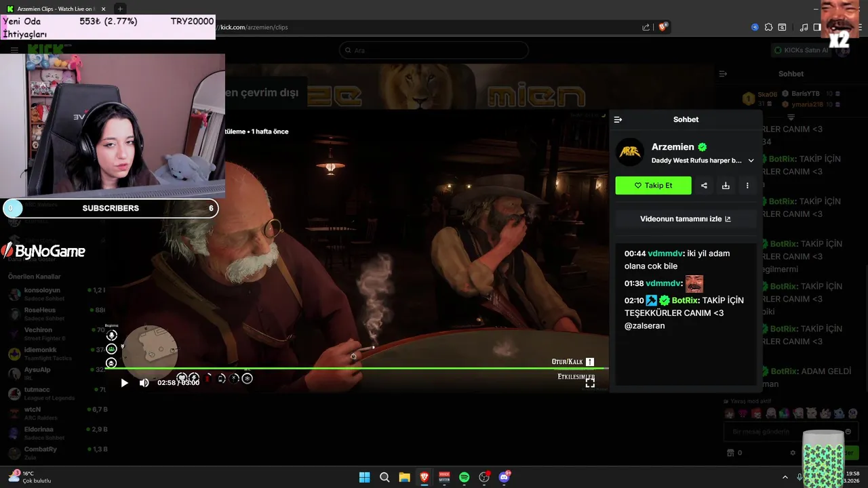Share the clip using share icon

click(704, 186)
